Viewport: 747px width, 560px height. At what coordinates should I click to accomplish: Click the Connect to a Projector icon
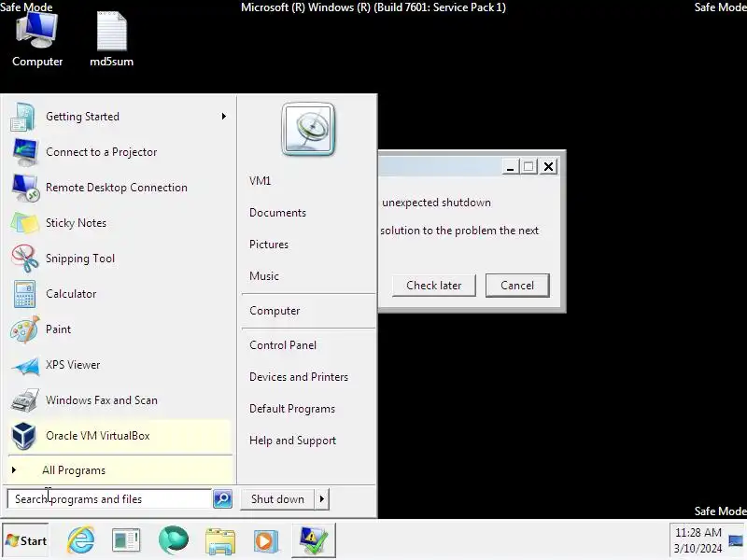pos(24,152)
